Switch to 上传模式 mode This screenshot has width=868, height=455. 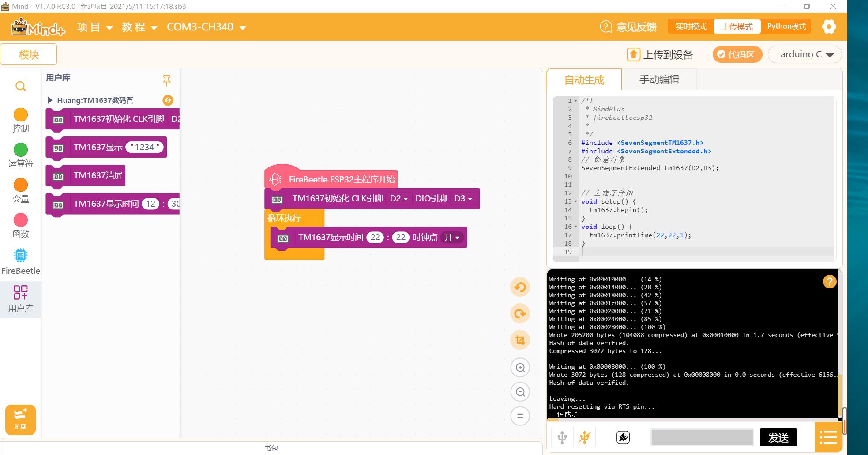pyautogui.click(x=737, y=27)
